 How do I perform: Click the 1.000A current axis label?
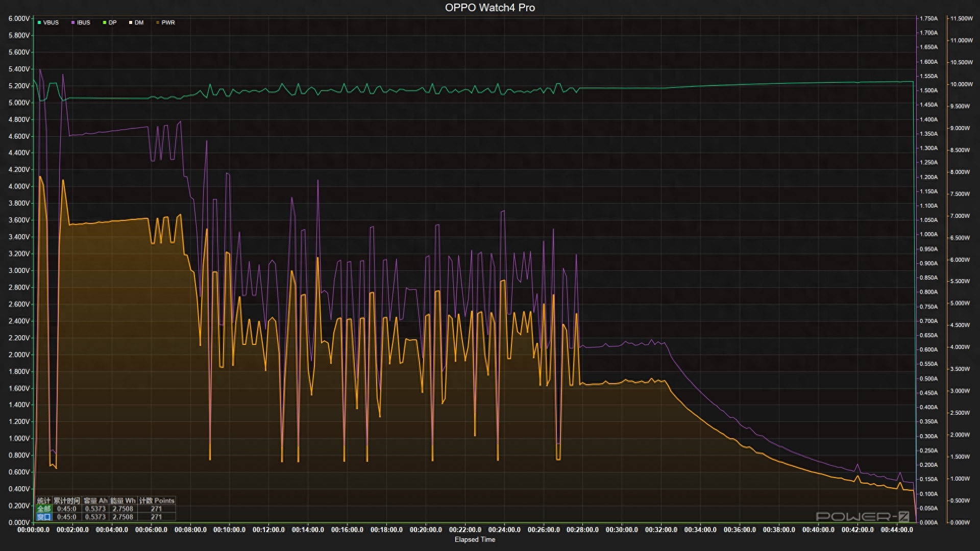928,234
